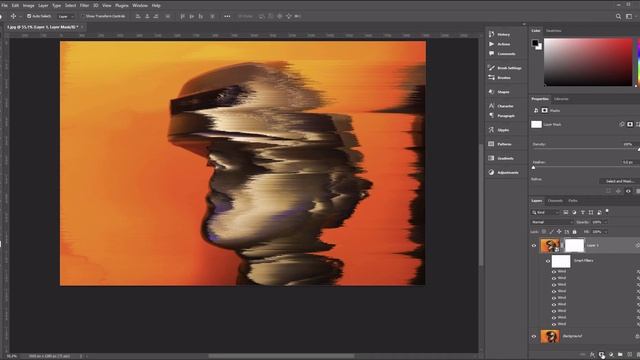The width and height of the screenshot is (640, 360).
Task: Filter layers by pixel layer icon
Action: tap(566, 212)
